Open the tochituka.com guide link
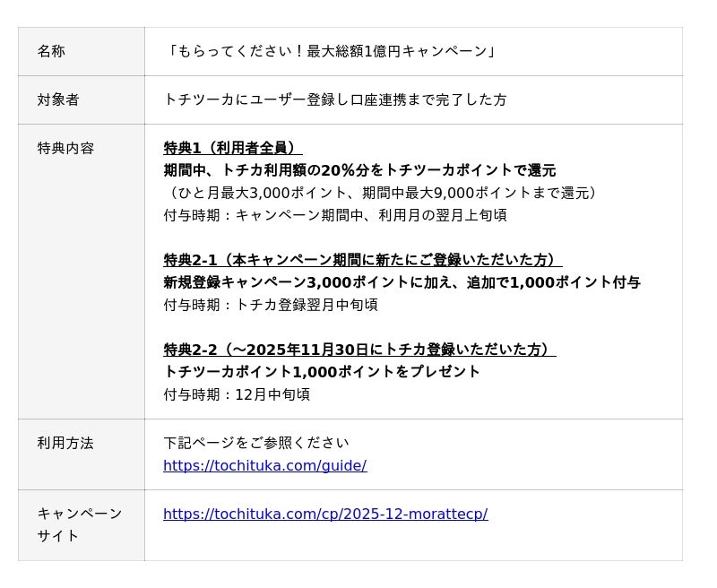The width and height of the screenshot is (717, 588). pyautogui.click(x=264, y=466)
